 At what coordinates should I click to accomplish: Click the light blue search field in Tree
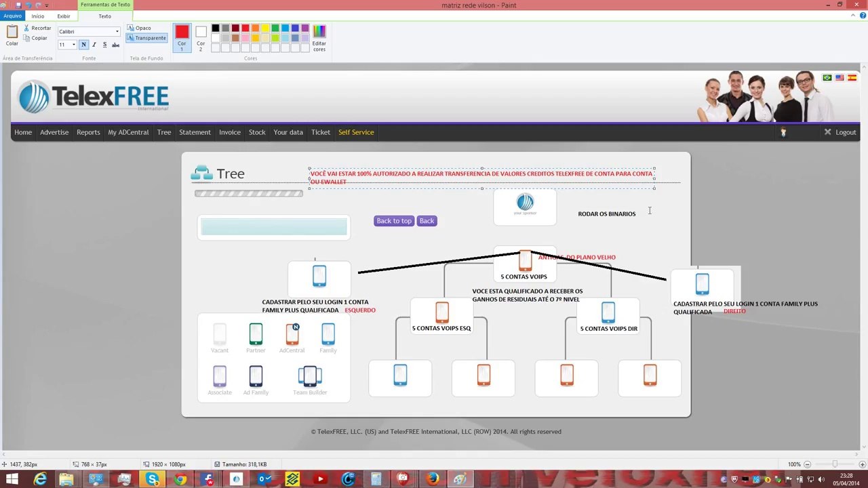click(274, 228)
